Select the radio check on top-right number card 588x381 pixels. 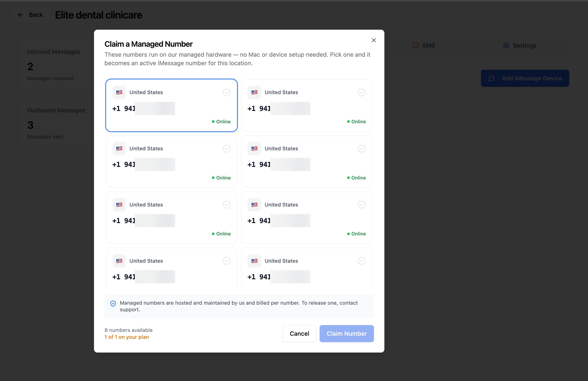[361, 92]
